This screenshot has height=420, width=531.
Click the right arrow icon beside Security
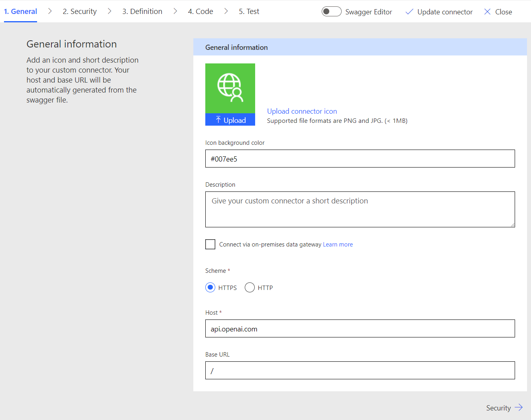click(x=519, y=407)
